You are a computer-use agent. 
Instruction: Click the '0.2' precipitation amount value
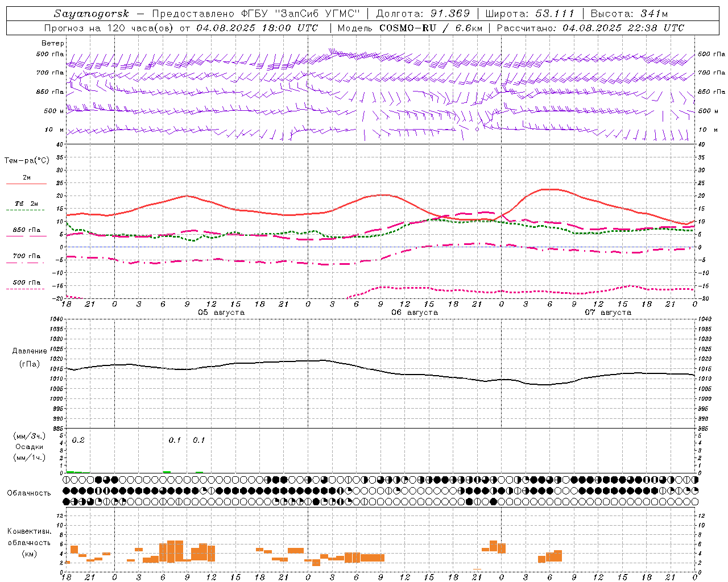78,440
